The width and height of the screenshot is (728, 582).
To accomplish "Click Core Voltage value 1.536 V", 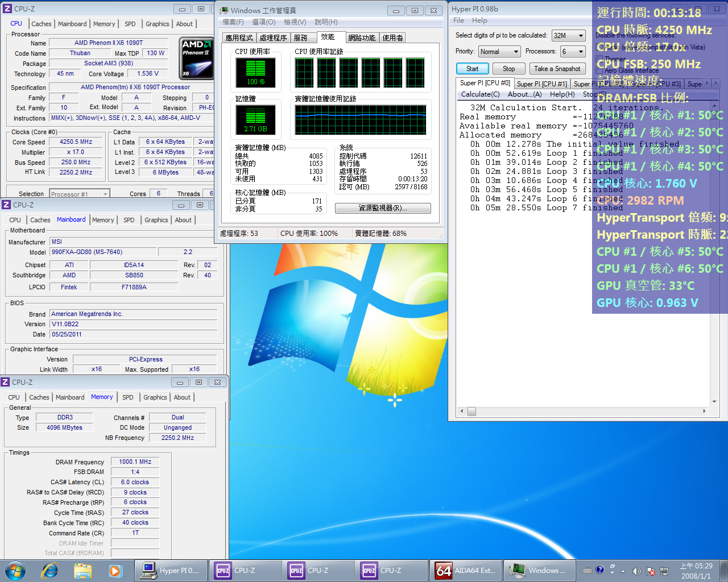I will pos(148,73).
